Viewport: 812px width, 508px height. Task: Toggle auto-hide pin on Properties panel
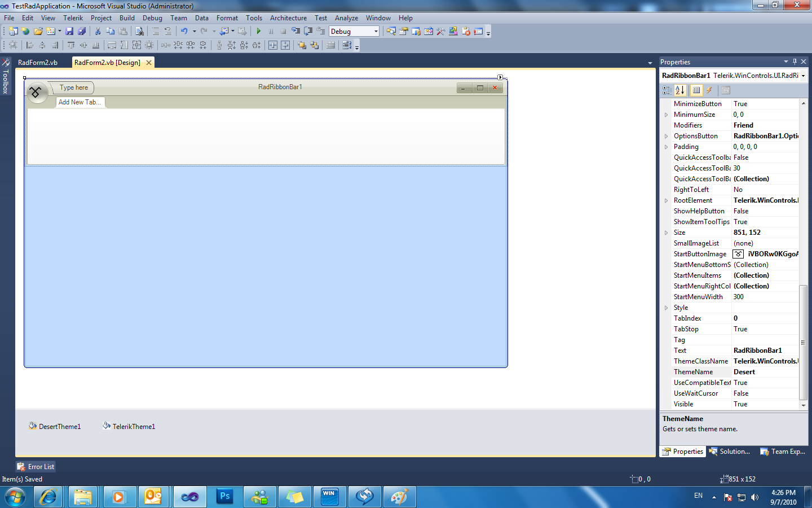point(795,62)
